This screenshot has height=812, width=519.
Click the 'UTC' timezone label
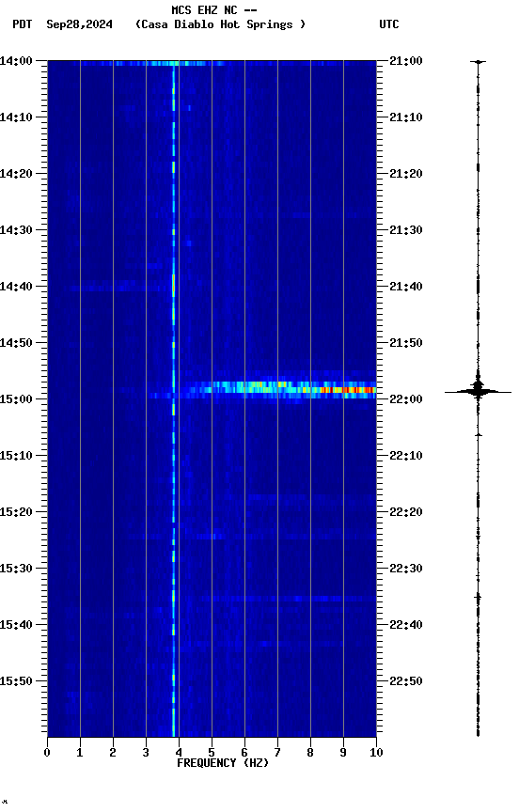click(389, 24)
